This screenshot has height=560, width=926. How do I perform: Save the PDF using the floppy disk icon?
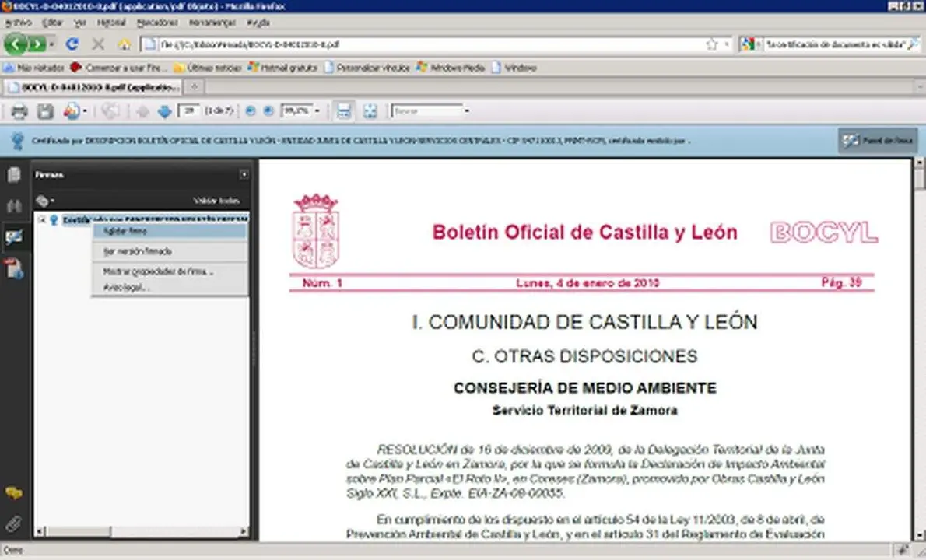tap(45, 111)
